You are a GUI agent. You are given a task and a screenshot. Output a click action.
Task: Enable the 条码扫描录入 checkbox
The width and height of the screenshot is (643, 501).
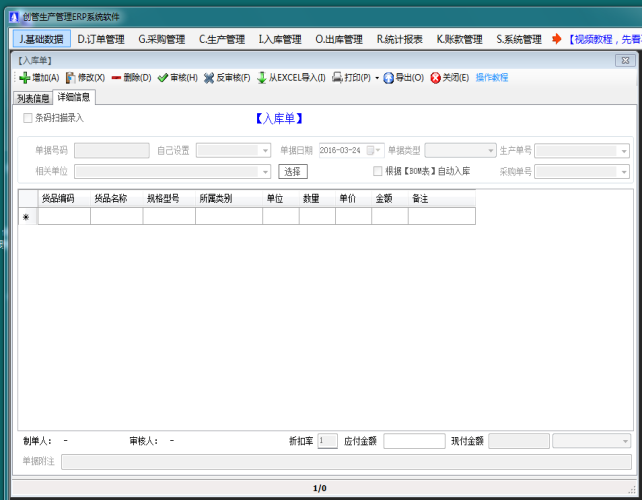point(28,118)
